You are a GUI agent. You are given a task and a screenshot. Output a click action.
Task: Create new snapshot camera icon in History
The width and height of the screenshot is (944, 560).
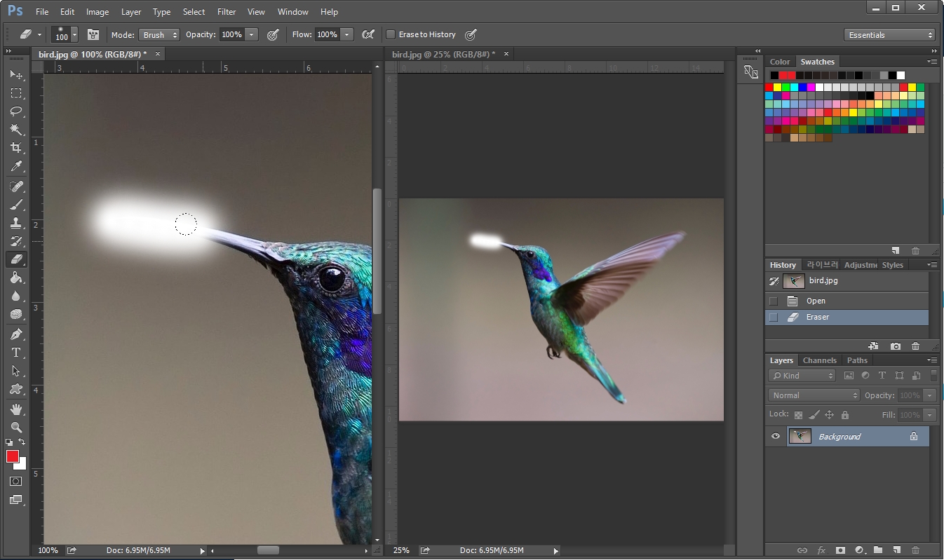896,346
